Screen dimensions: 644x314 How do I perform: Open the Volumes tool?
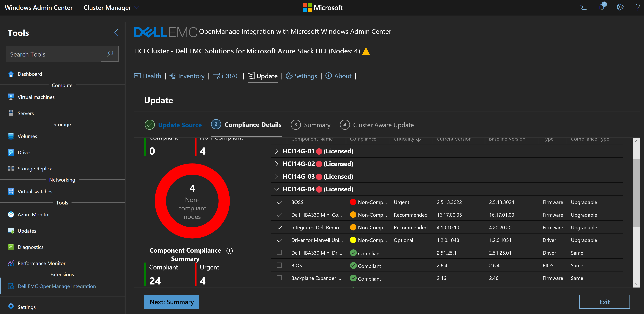point(27,136)
